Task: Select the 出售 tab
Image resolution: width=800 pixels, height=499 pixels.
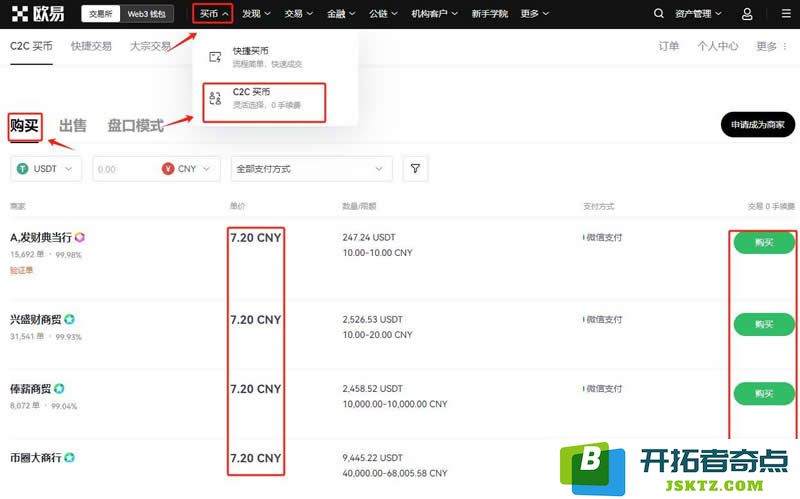Action: coord(72,126)
